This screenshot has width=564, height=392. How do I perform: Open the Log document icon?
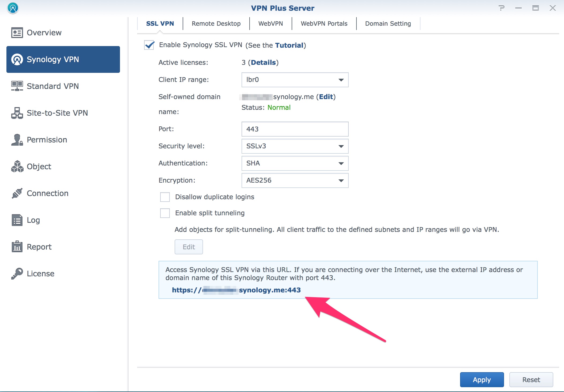pos(17,220)
